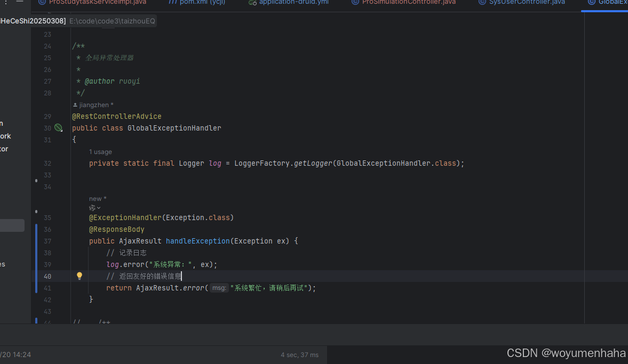Screen dimensions: 628x364
Task: Click line number 37 in the gutter
Action: (x=47, y=241)
